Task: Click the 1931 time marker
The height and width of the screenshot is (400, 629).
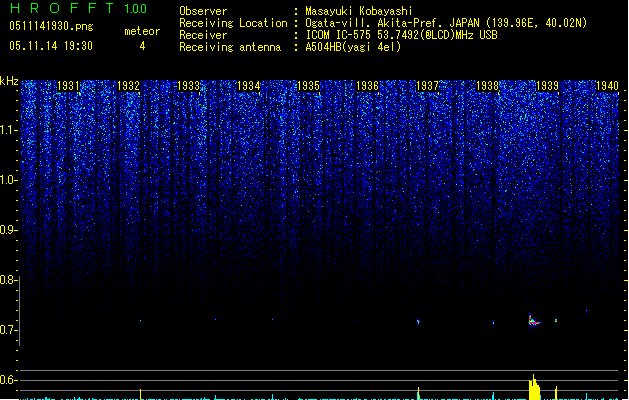Action: point(68,86)
